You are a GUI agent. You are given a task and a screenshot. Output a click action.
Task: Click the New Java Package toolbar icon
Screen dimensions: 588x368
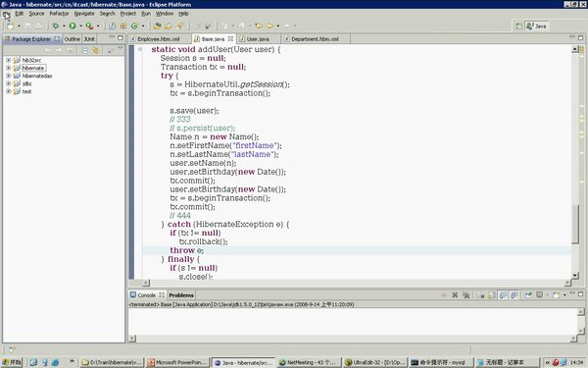pyautogui.click(x=123, y=26)
